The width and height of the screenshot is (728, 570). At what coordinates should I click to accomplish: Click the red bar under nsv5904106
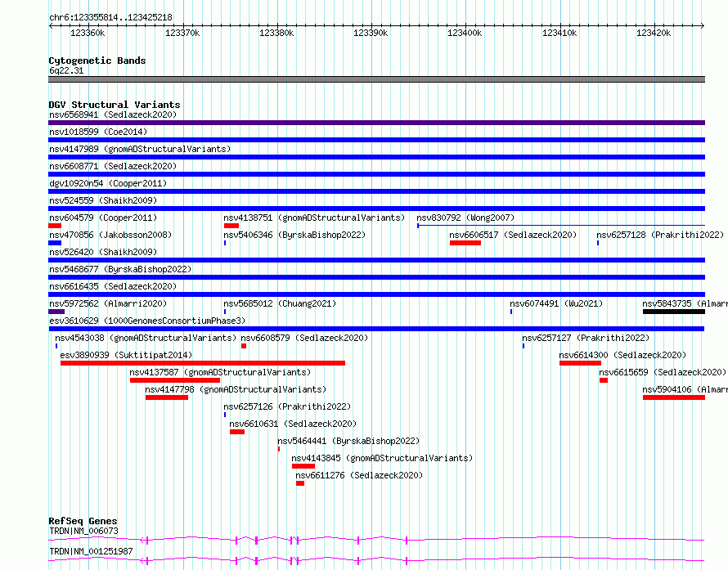674,397
